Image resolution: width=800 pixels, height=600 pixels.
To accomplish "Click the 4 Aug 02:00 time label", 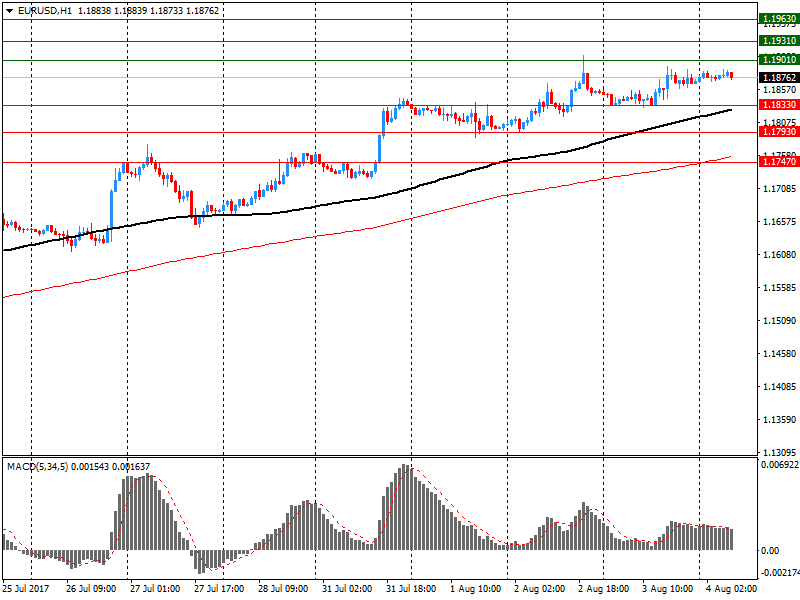I will pos(731,589).
